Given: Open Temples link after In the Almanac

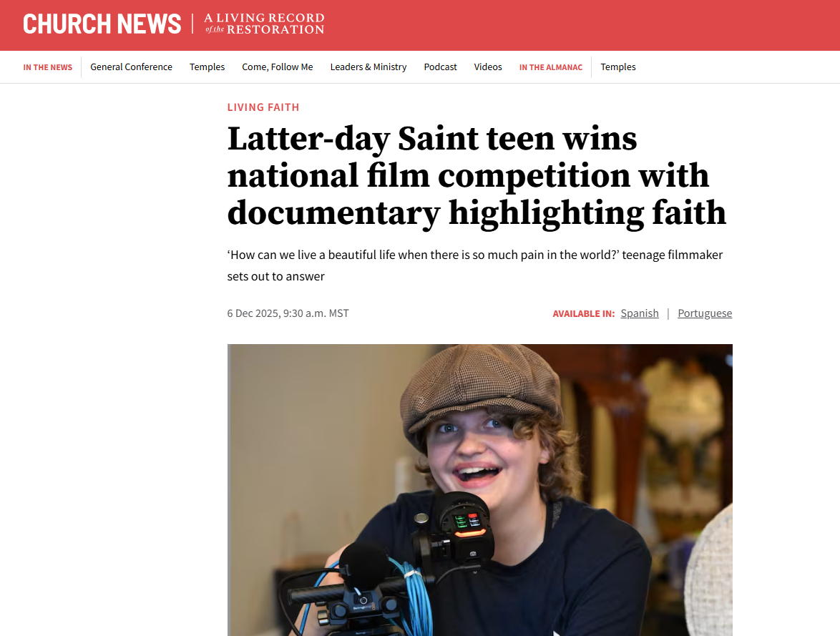Looking at the screenshot, I should 618,67.
